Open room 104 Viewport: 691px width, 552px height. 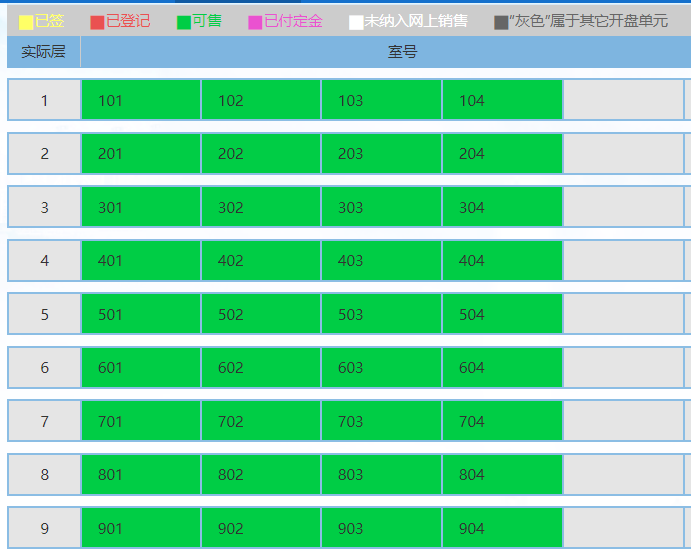click(502, 100)
